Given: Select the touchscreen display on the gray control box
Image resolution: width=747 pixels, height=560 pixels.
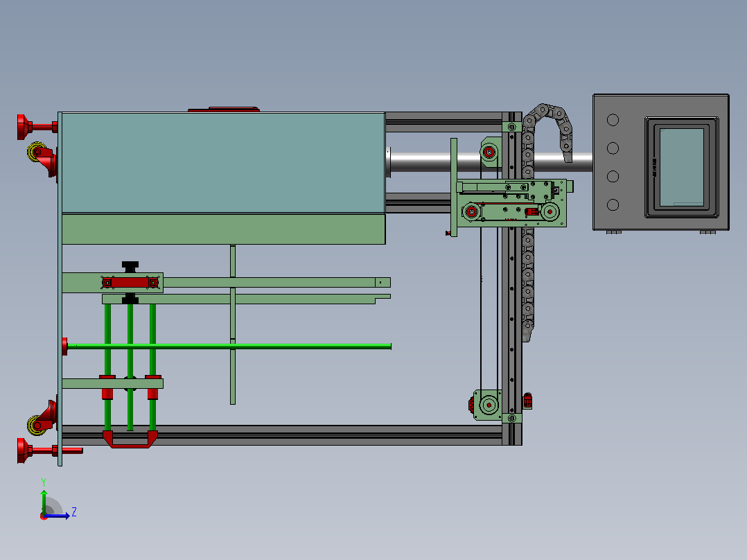Looking at the screenshot, I should click(x=681, y=167).
